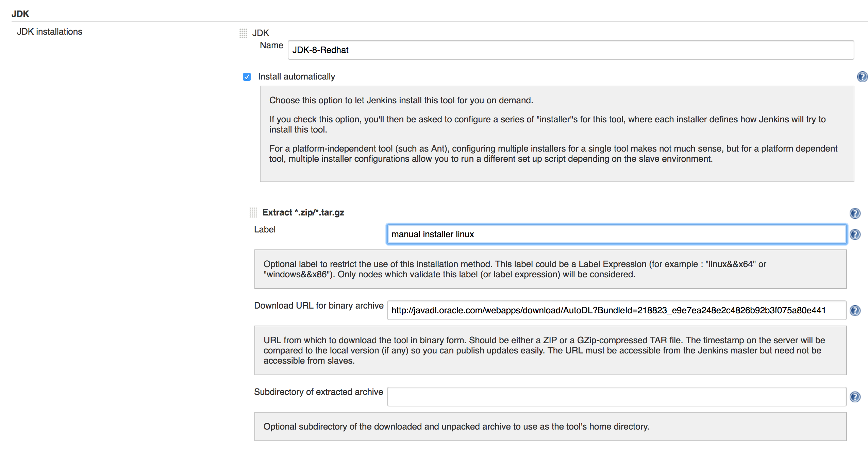
Task: Click the drag handle beside Extract *.zip/*.tar.gz
Action: 253,212
